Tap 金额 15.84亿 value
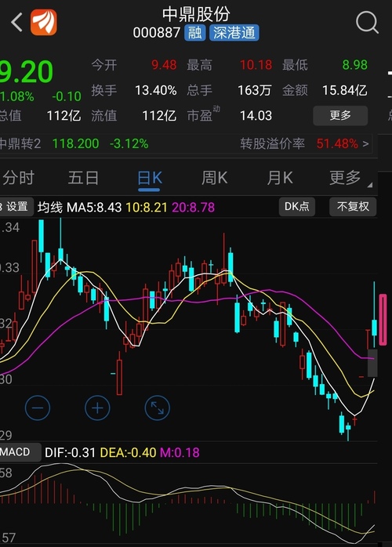 pyautogui.click(x=344, y=91)
